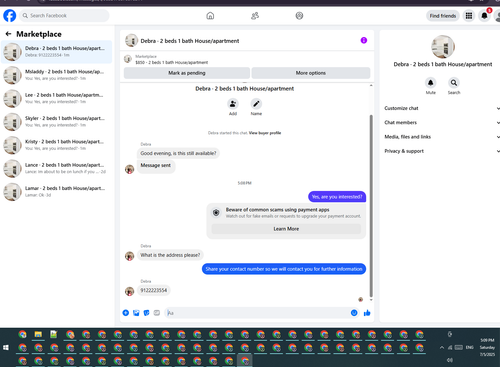Click the chat header listing avatar
This screenshot has height=367, width=500.
click(131, 40)
